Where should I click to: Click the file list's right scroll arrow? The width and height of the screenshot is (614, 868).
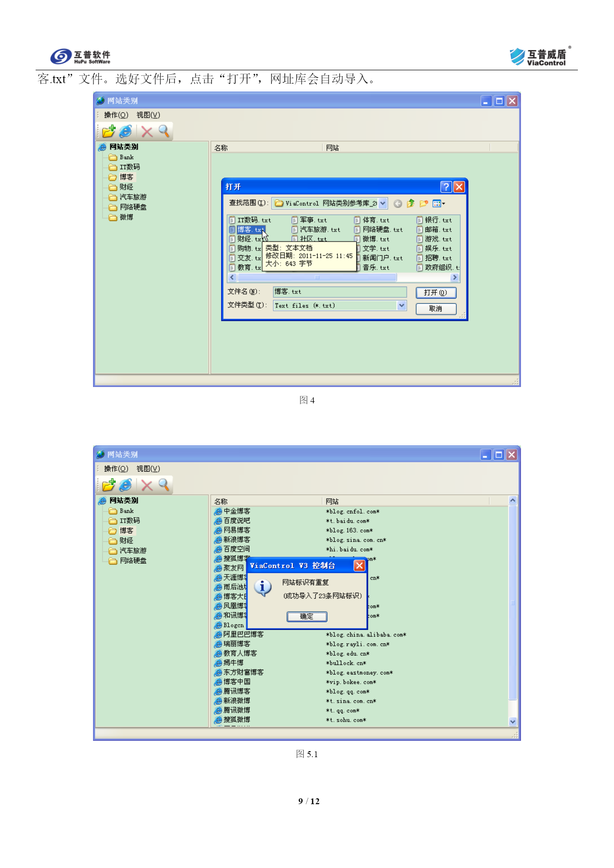(455, 278)
